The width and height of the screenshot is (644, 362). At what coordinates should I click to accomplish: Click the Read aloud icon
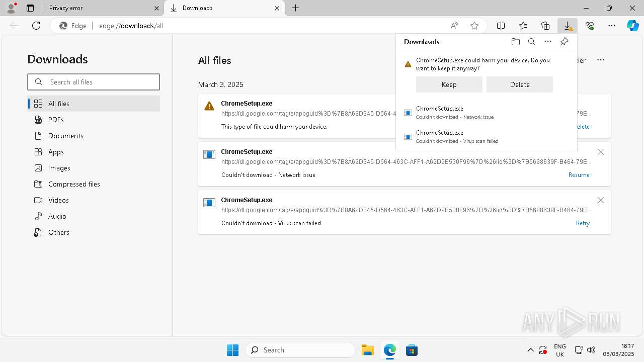click(x=454, y=26)
